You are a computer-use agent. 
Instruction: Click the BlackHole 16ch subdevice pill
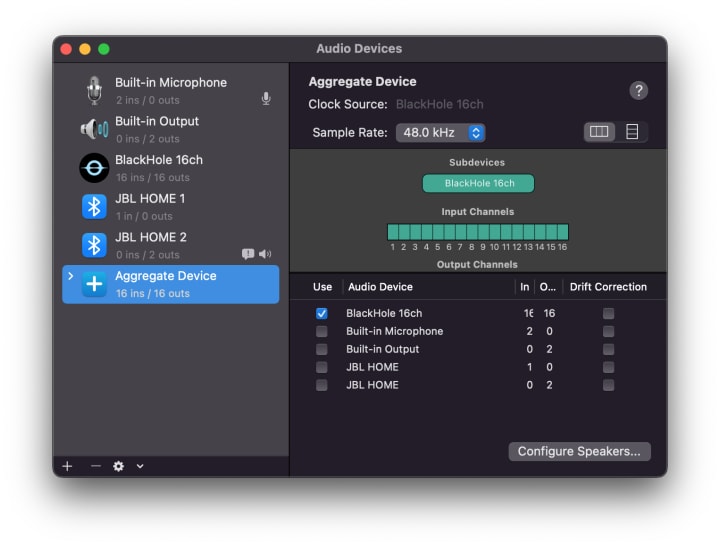478,183
